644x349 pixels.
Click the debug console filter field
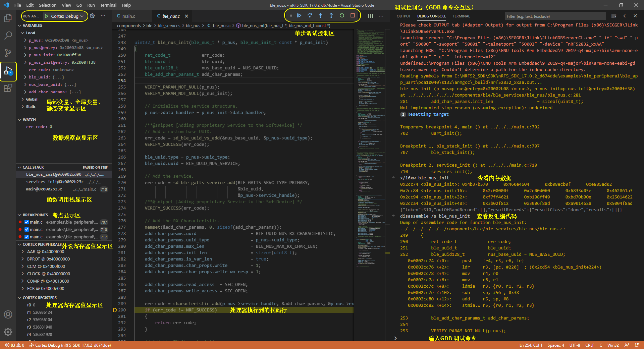pos(555,16)
